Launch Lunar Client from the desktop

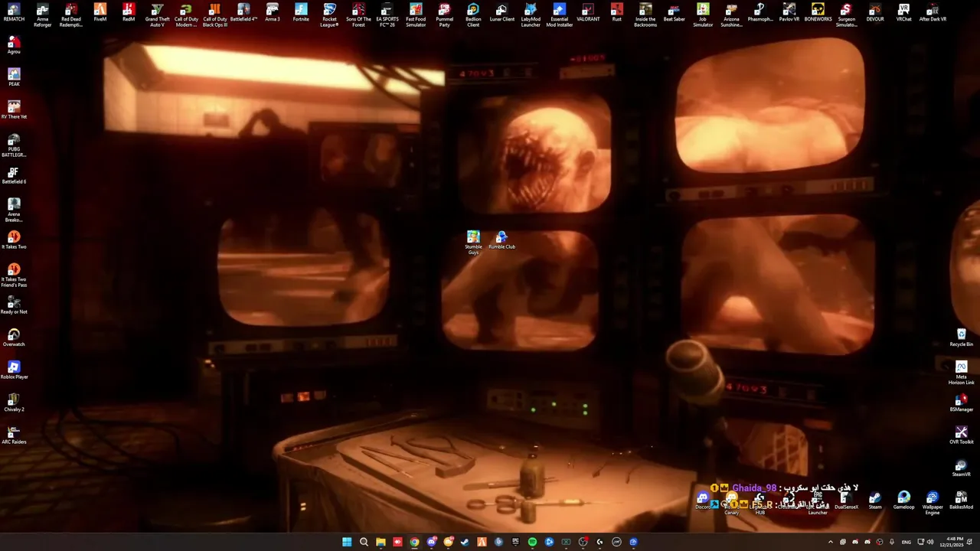502,13
